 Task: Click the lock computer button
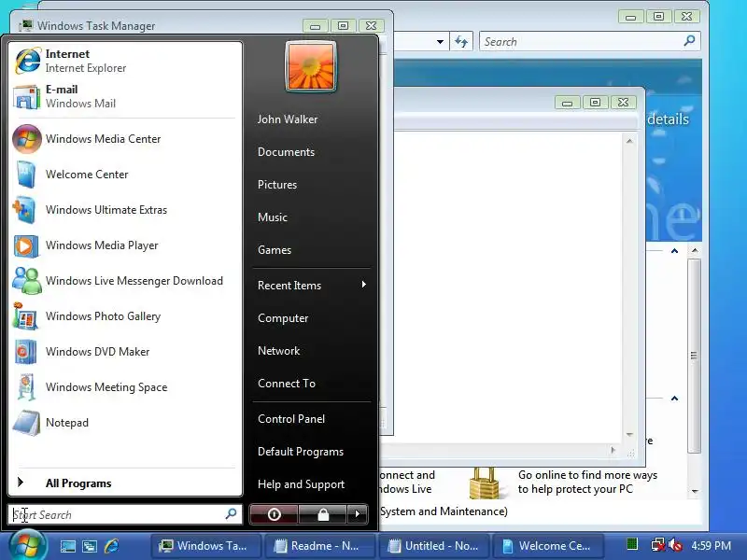[323, 514]
